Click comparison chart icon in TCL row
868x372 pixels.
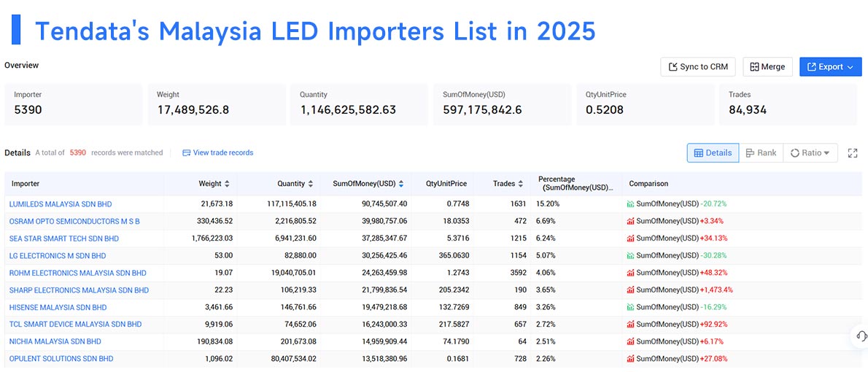pyautogui.click(x=630, y=324)
